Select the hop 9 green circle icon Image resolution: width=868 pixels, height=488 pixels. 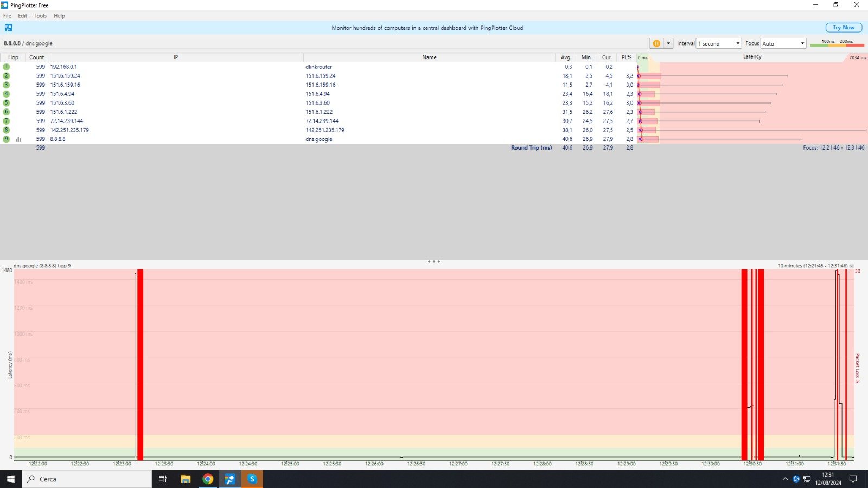pos(7,139)
